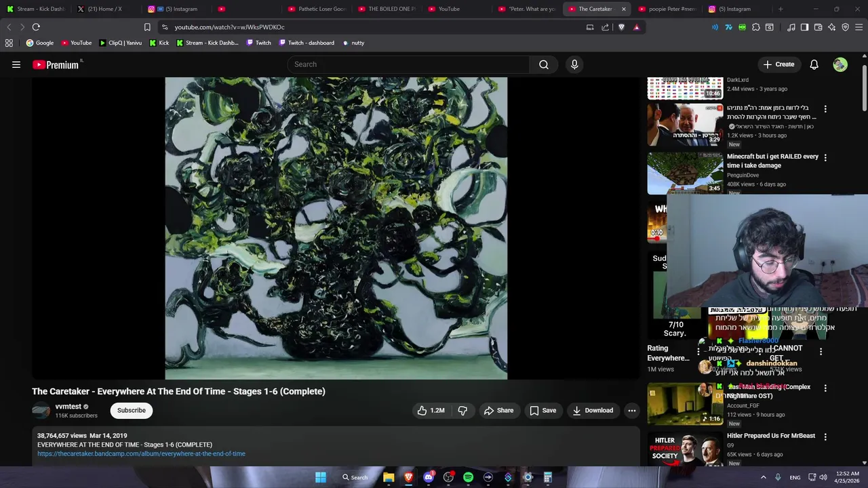Share the Caretaker video

click(498, 410)
